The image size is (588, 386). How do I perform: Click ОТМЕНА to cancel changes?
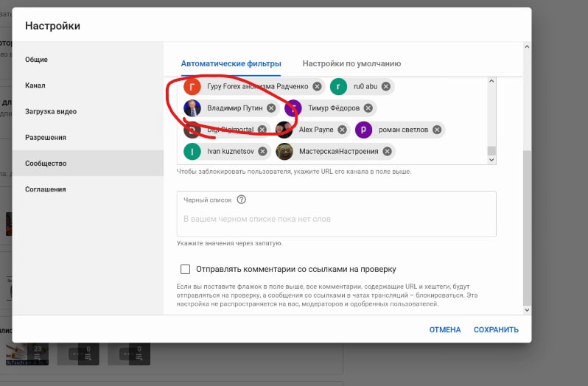[445, 330]
